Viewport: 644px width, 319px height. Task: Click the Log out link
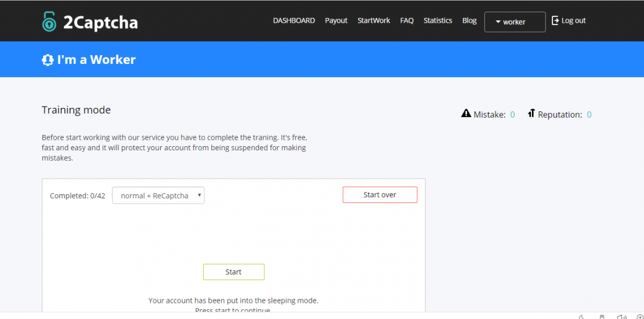click(x=573, y=20)
